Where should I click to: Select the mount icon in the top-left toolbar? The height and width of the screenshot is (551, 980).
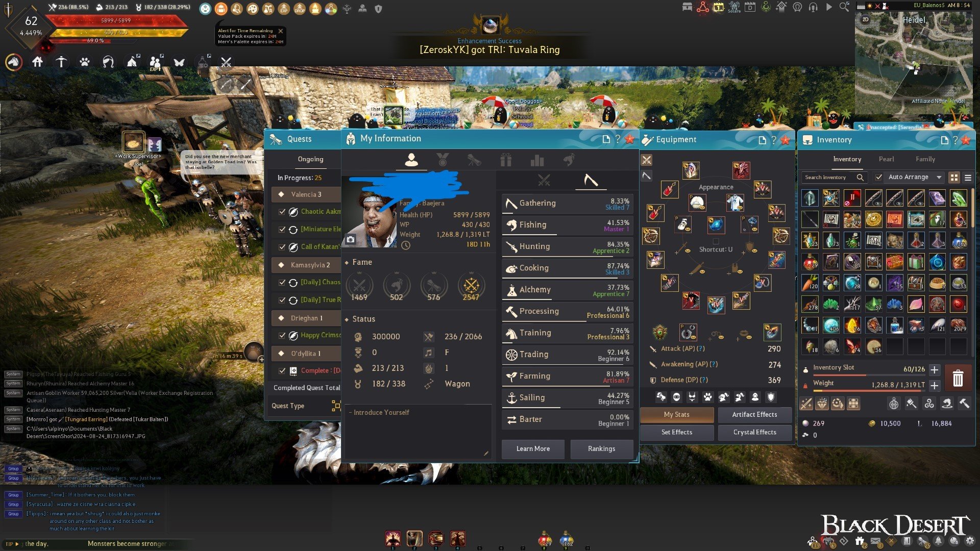tap(14, 62)
